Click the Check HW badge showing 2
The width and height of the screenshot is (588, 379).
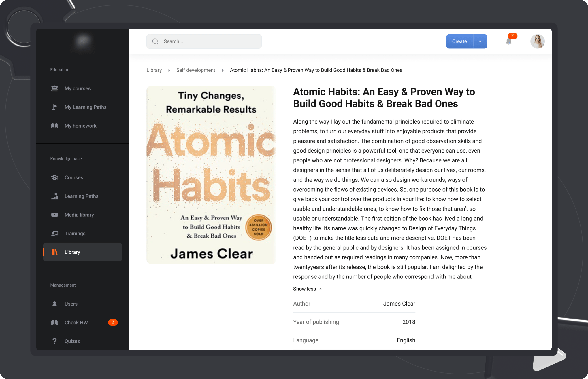[x=113, y=322]
